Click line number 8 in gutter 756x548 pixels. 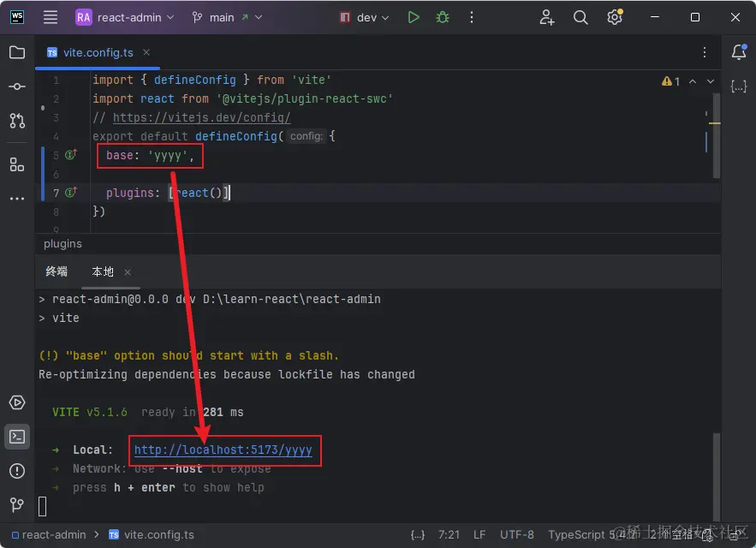point(56,211)
